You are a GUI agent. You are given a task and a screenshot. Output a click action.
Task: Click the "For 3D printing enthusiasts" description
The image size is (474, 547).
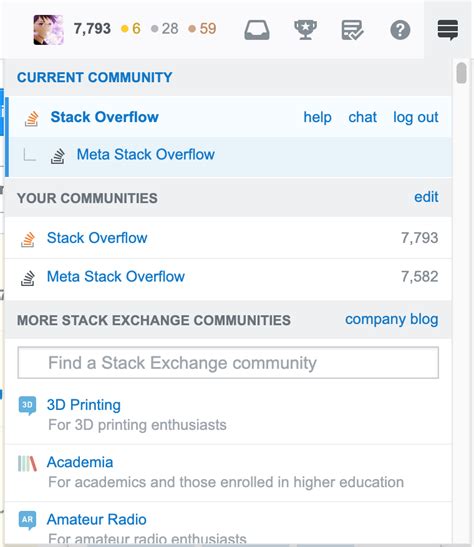pos(137,425)
